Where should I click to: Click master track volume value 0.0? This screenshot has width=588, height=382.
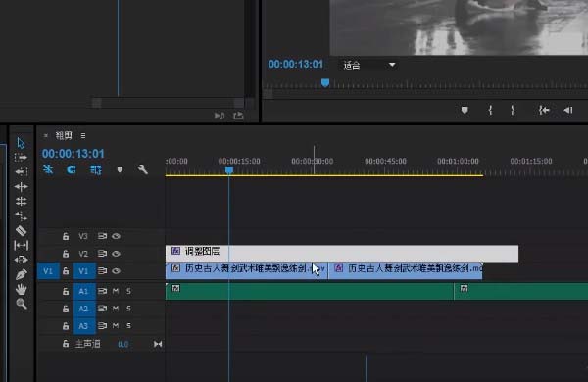[x=123, y=344]
